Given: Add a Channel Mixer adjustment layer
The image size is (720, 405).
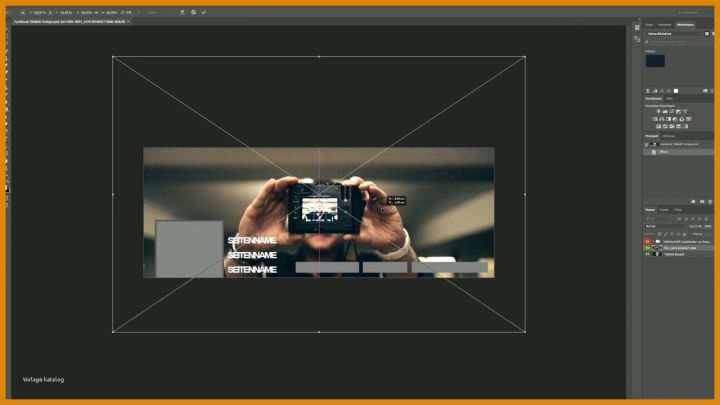Looking at the screenshot, I should click(x=682, y=119).
